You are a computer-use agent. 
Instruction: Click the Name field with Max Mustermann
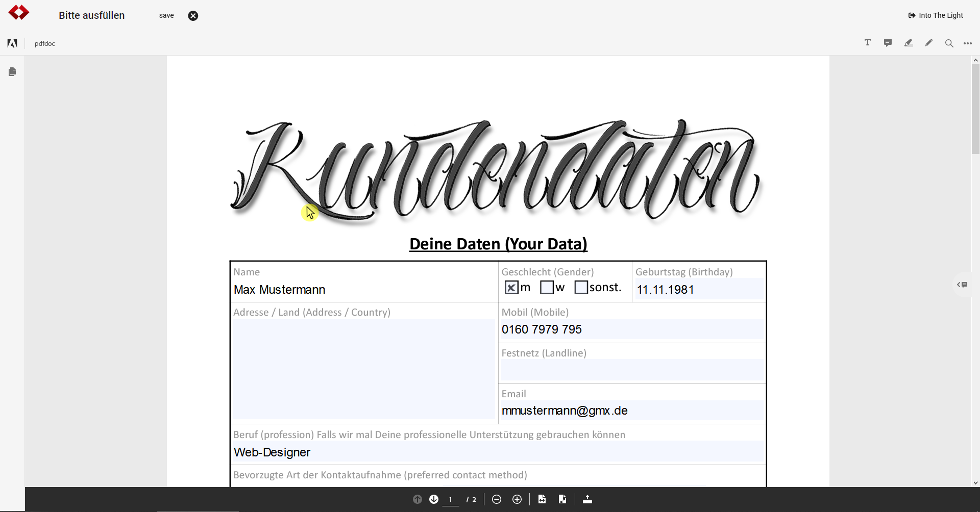(x=364, y=290)
